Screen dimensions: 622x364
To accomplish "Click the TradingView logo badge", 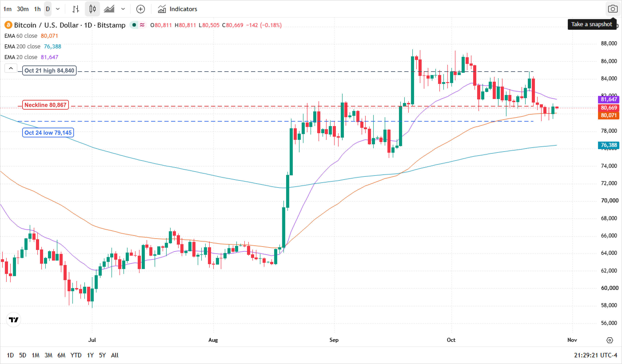I will tap(14, 320).
